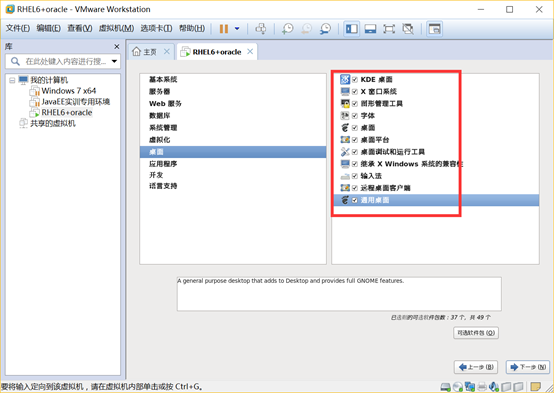The height and width of the screenshot is (393, 554).
Task: Toggle the library sidebar view icon
Action: point(352,29)
